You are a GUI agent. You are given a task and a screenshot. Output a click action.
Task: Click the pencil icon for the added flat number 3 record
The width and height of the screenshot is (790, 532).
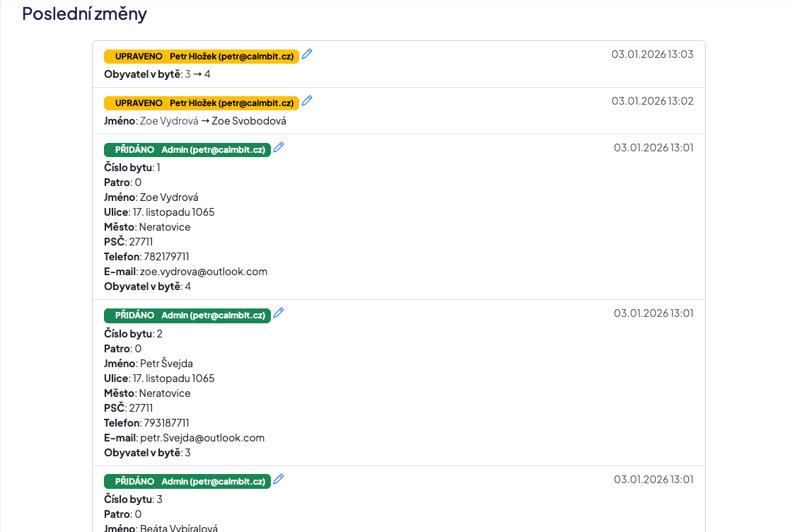click(x=279, y=480)
